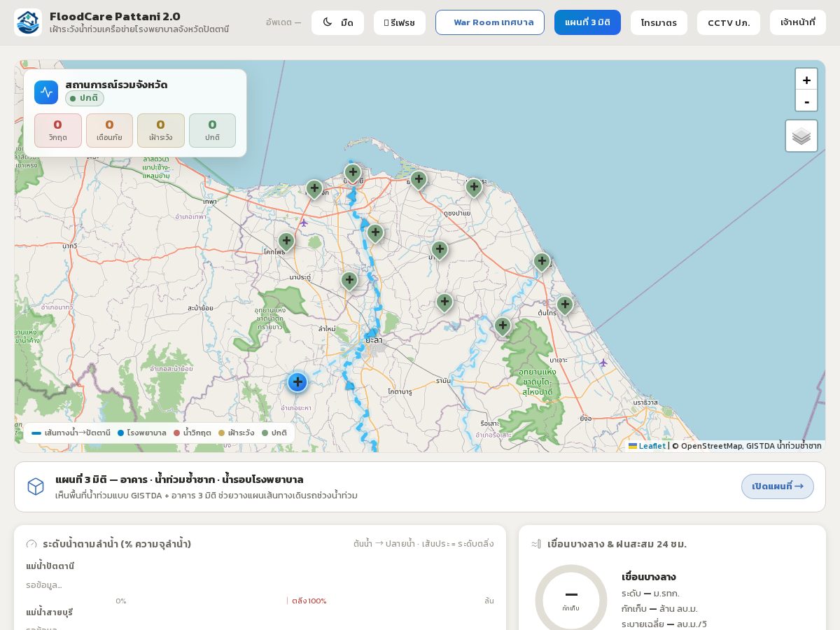Click the hospital marker at Pattani city
This screenshot has width=840, height=630.
pos(353,174)
